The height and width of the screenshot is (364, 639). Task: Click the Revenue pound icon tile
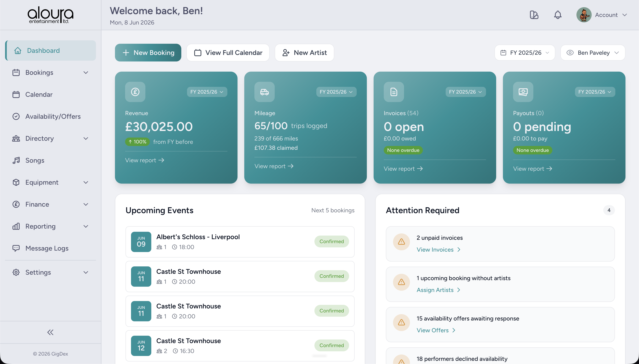(135, 92)
